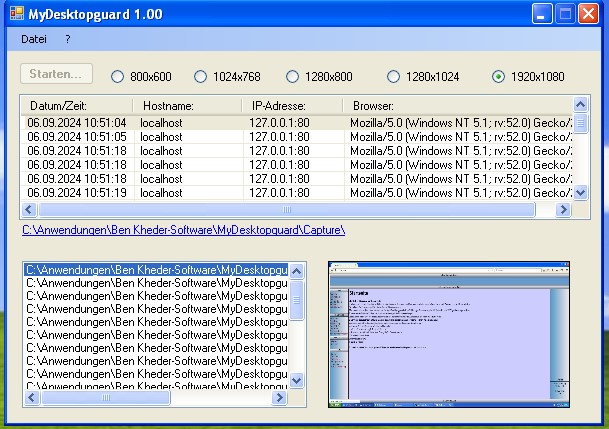This screenshot has height=429, width=609.
Task: Minimize the MyDesktopguard window
Action: tap(542, 14)
